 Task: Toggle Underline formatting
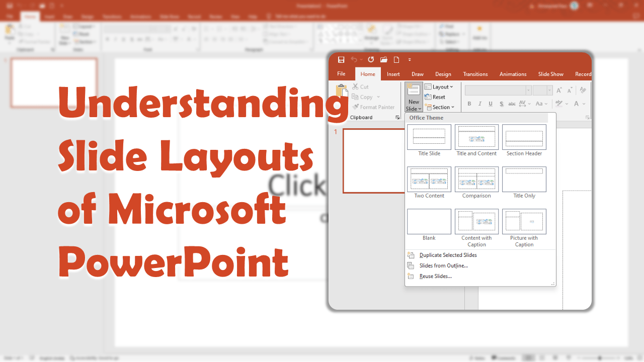491,104
